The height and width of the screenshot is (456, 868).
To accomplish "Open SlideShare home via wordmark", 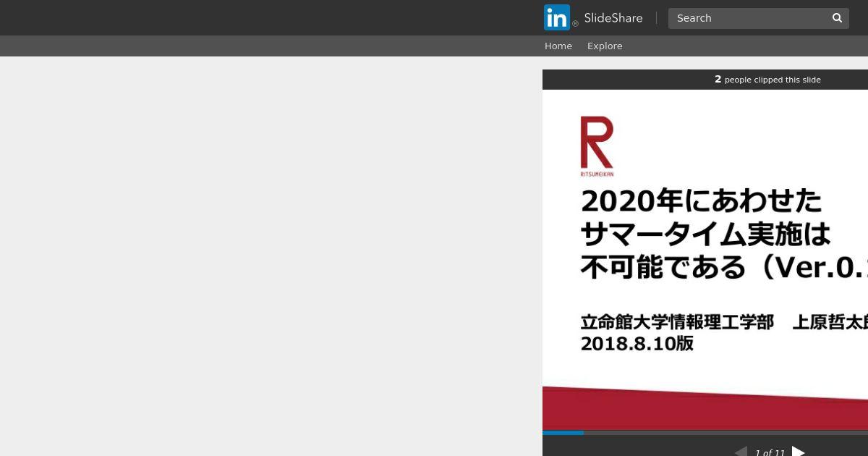I will pyautogui.click(x=613, y=18).
